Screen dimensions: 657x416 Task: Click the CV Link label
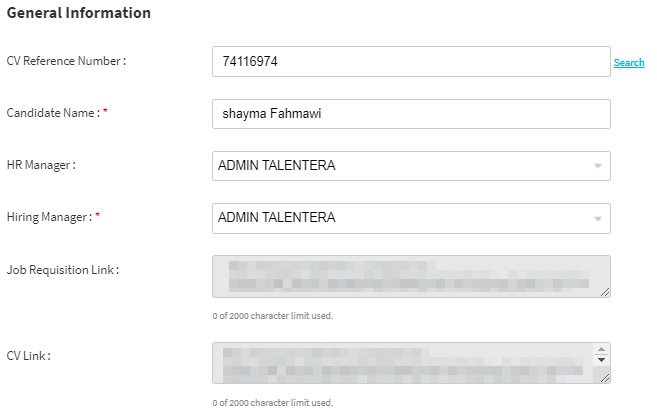click(29, 355)
